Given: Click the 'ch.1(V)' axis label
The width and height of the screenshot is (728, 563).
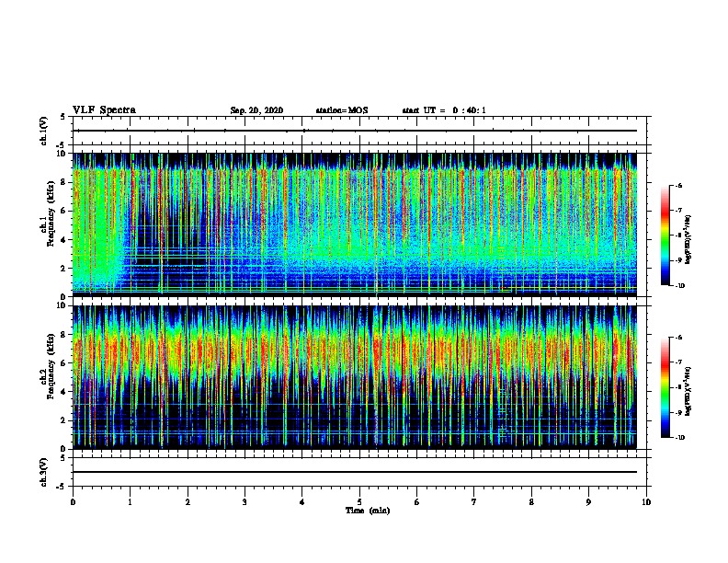Looking at the screenshot, I should click(x=44, y=131).
